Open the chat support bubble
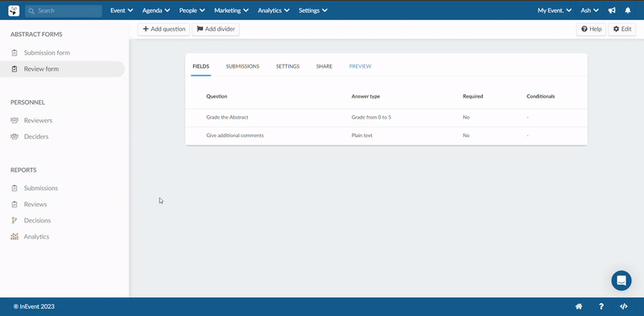This screenshot has height=316, width=644. click(x=621, y=281)
